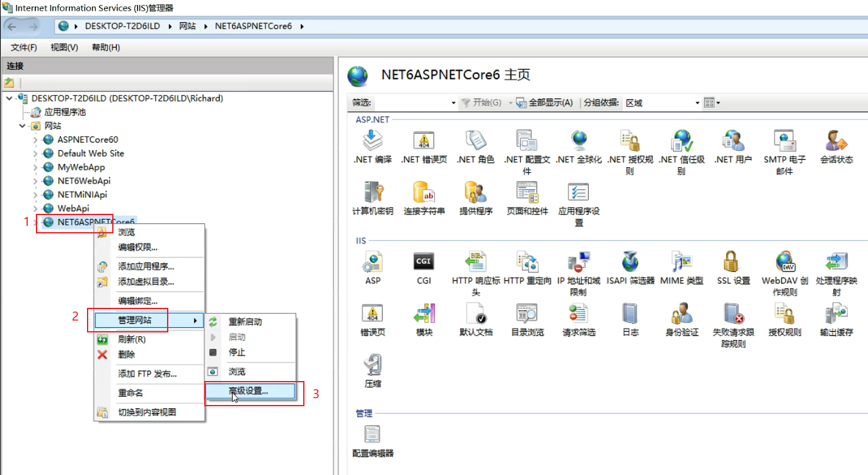Open the HTTP 重定向 feature icon
This screenshot has width=868, height=475.
coord(526,261)
